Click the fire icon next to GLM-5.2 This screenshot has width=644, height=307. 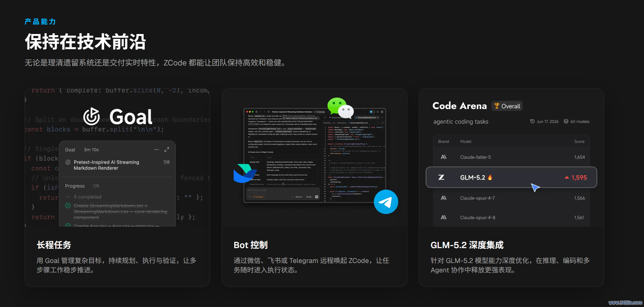point(490,177)
